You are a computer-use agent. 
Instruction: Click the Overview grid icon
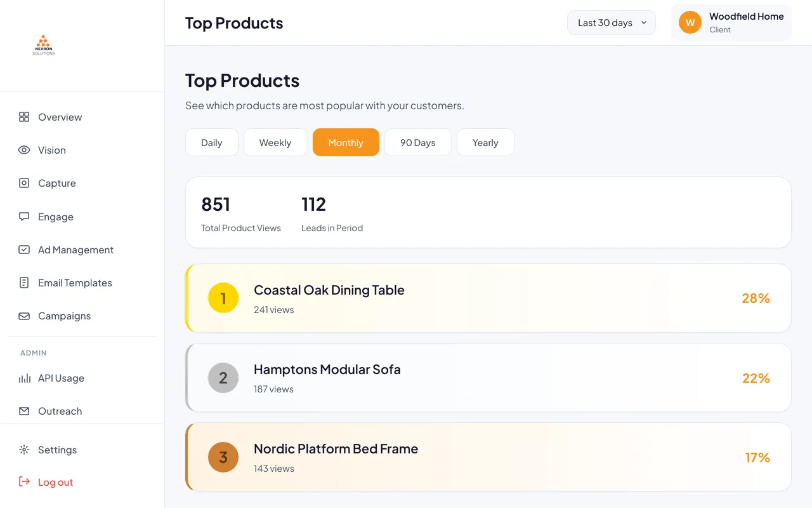pyautogui.click(x=24, y=117)
